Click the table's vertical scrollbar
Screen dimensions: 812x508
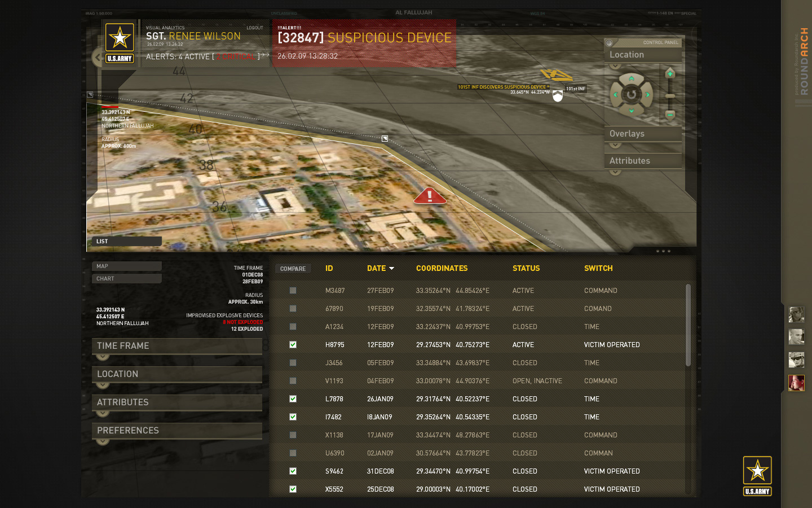coord(688,325)
